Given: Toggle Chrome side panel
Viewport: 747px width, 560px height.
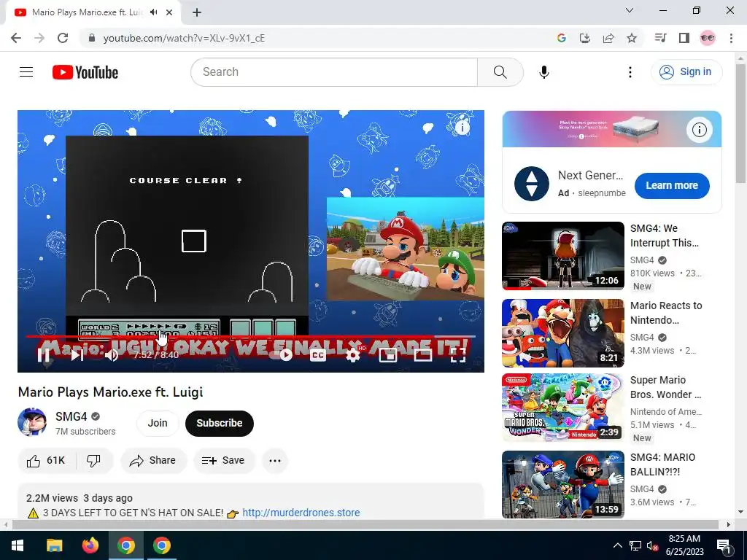Looking at the screenshot, I should tap(684, 38).
